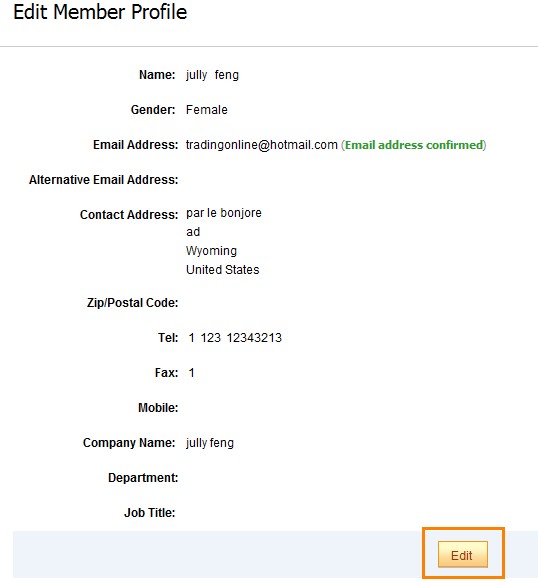Click the address line par le bonjore
Screen dimensions: 538x582
click(x=224, y=213)
